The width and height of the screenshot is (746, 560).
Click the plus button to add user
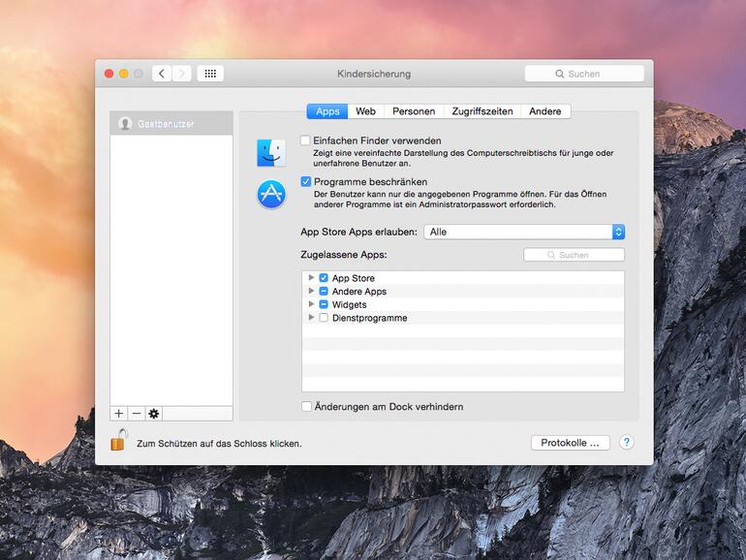tap(119, 414)
